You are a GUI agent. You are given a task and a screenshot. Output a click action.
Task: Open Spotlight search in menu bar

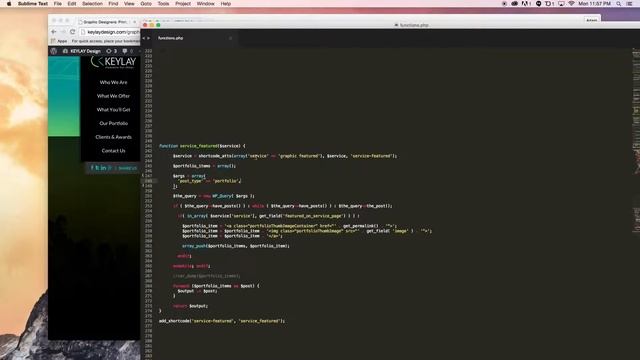619,4
